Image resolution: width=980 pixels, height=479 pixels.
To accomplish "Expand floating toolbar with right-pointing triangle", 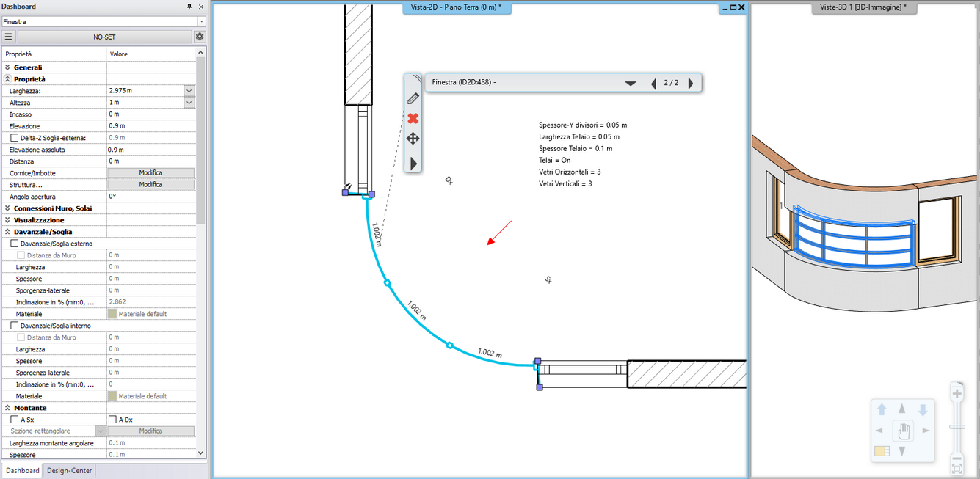I will point(413,163).
